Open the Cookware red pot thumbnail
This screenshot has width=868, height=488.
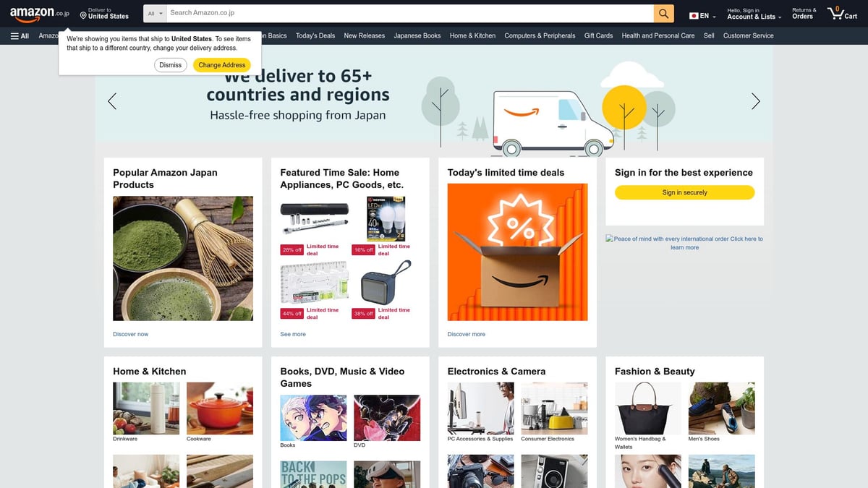point(220,408)
